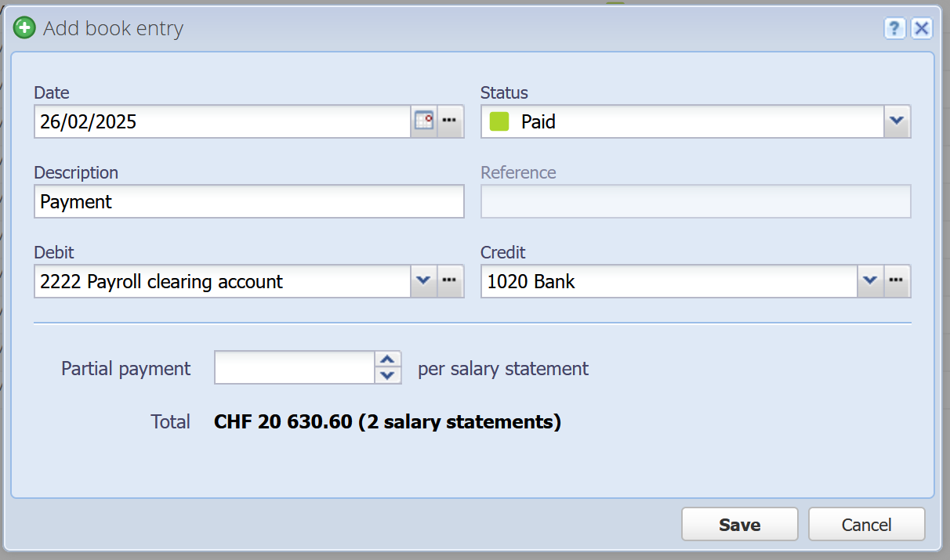
Task: Click the Credit field 1020 Bank
Action: [669, 281]
